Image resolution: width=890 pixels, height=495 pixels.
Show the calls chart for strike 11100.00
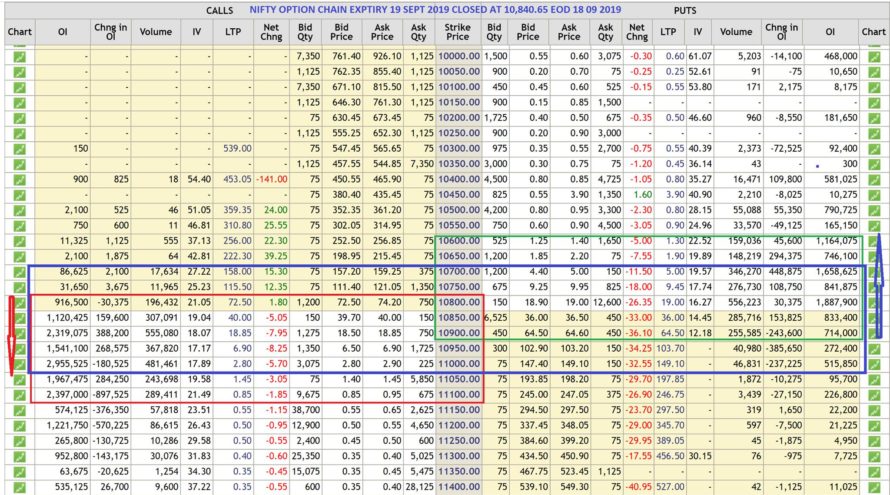pos(19,395)
